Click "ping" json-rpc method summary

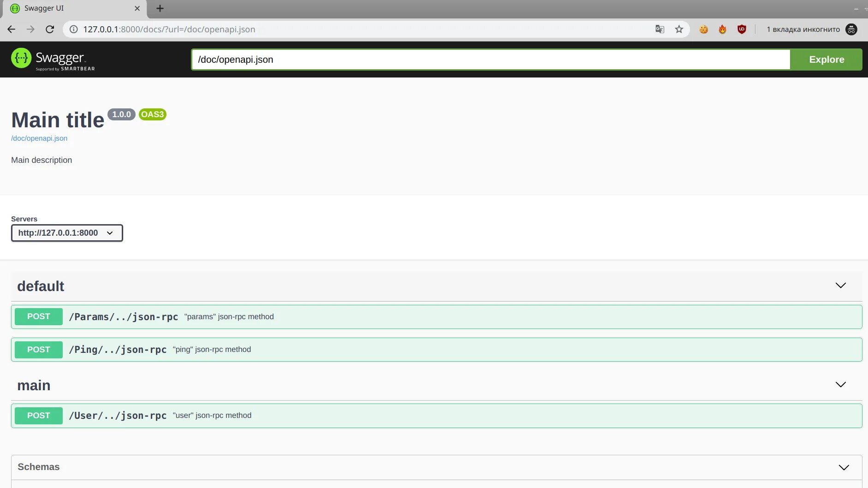point(212,350)
